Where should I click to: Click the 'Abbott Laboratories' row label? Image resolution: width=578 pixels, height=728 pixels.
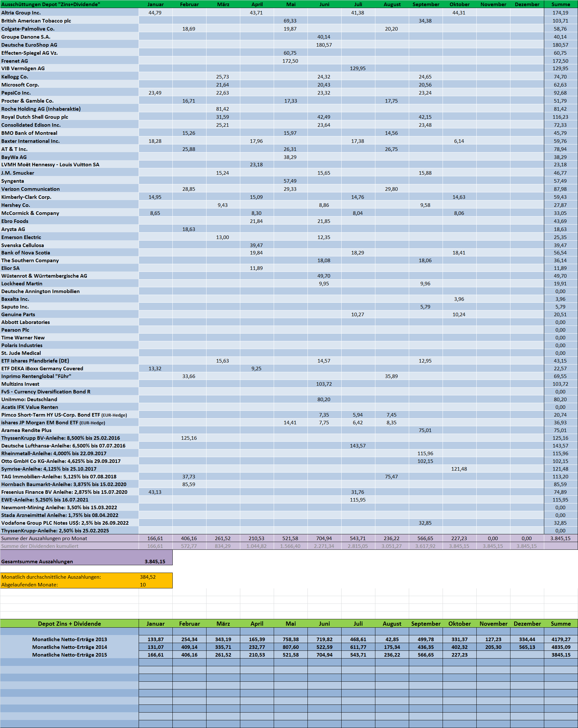pos(26,322)
